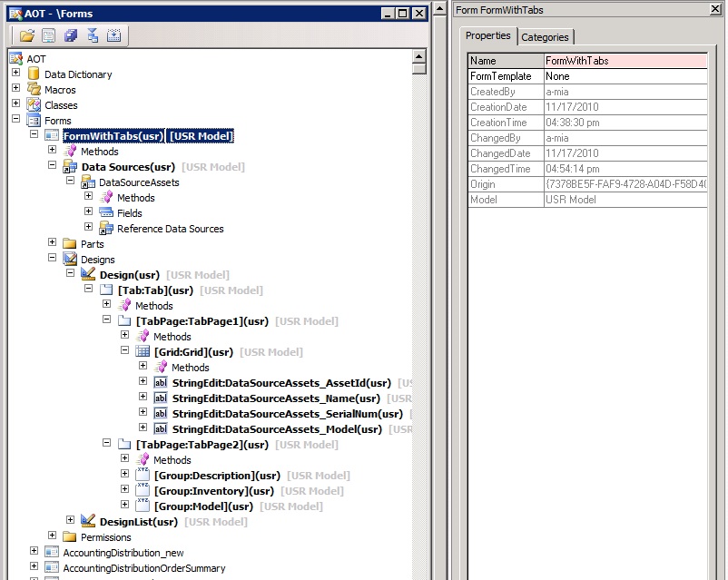Image resolution: width=728 pixels, height=580 pixels.
Task: Select the StringEdit:DataSourceAssets_Name(usr) node
Action: pos(276,398)
